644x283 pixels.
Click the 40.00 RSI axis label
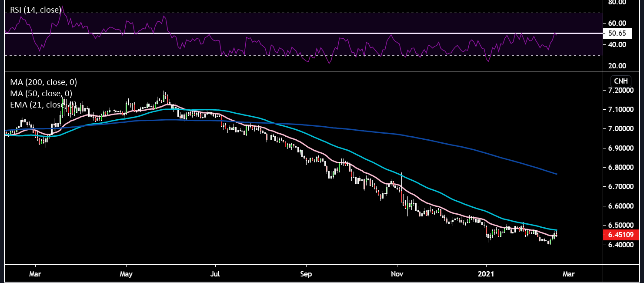[x=617, y=44]
